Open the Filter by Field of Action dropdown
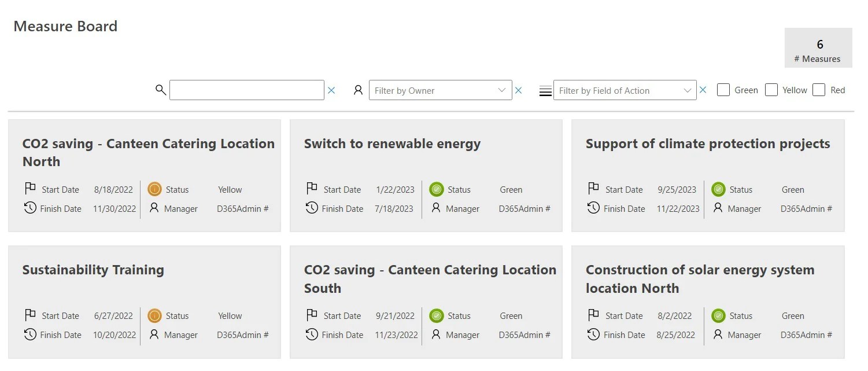The height and width of the screenshot is (371, 868). [x=622, y=90]
